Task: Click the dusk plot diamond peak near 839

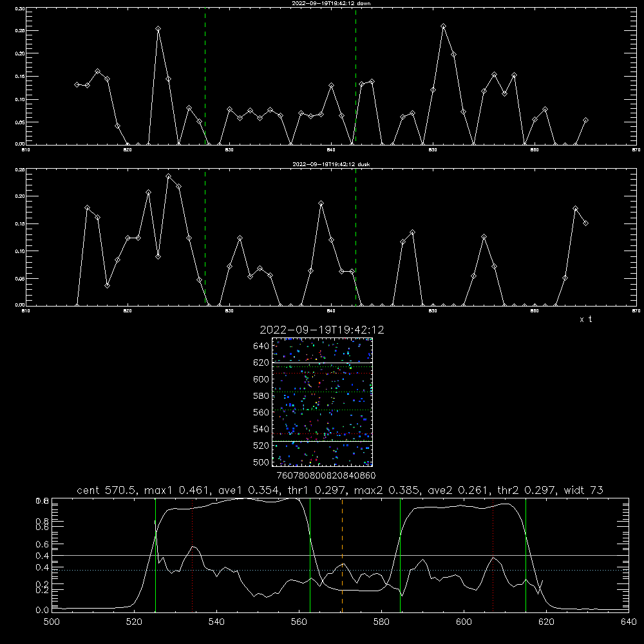Action: tap(321, 204)
